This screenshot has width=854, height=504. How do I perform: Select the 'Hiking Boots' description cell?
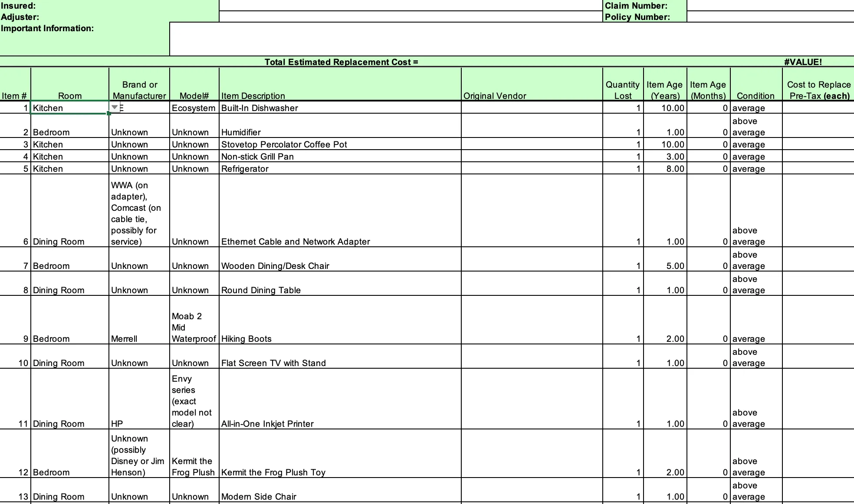(340, 320)
